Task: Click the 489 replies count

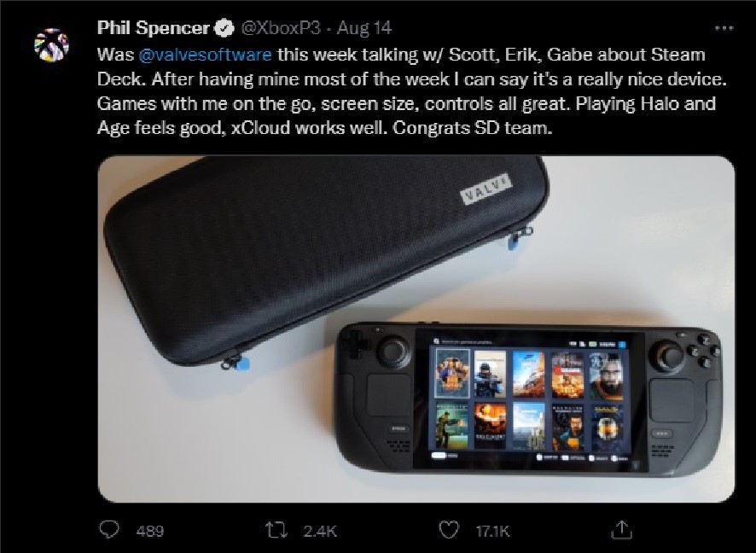Action: pyautogui.click(x=150, y=531)
